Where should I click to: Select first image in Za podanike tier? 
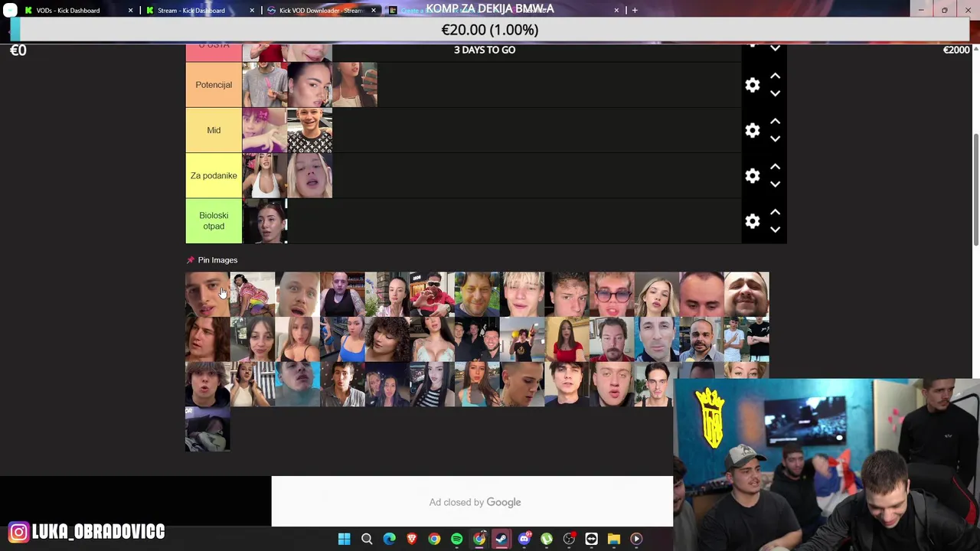pyautogui.click(x=264, y=176)
